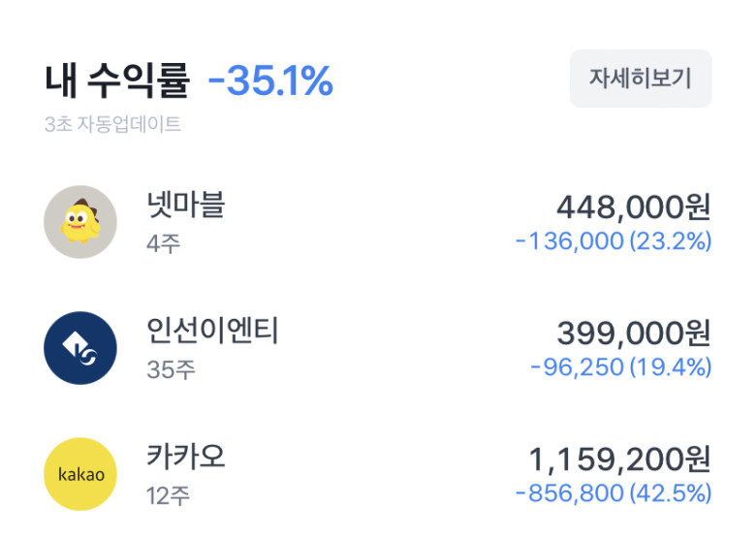This screenshot has height=539, width=756.
Task: Tap the 12주 share count label
Action: [169, 495]
